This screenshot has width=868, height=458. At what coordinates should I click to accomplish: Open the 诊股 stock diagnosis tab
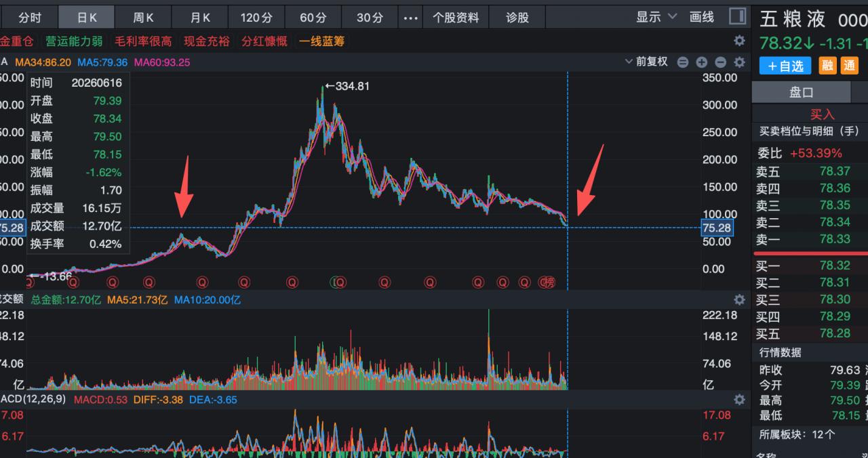click(517, 18)
